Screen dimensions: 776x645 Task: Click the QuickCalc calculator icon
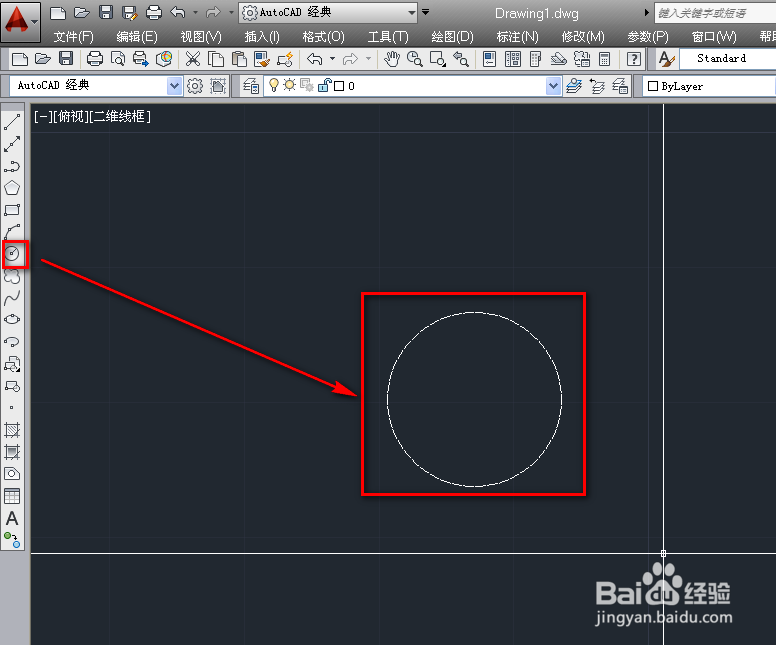coord(604,59)
